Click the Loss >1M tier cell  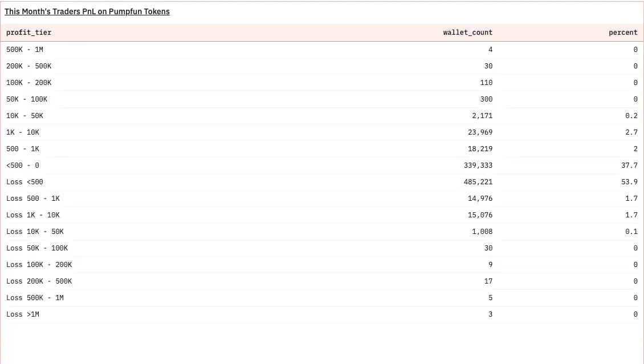point(23,314)
